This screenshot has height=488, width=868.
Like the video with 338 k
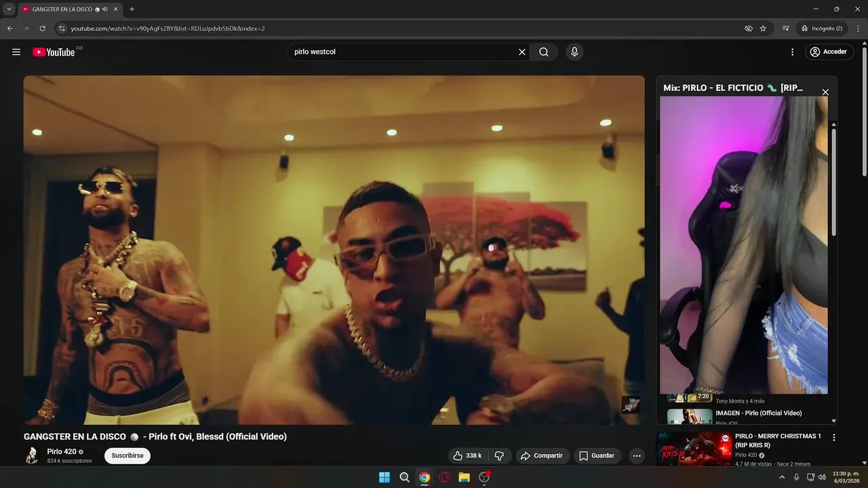[467, 456]
